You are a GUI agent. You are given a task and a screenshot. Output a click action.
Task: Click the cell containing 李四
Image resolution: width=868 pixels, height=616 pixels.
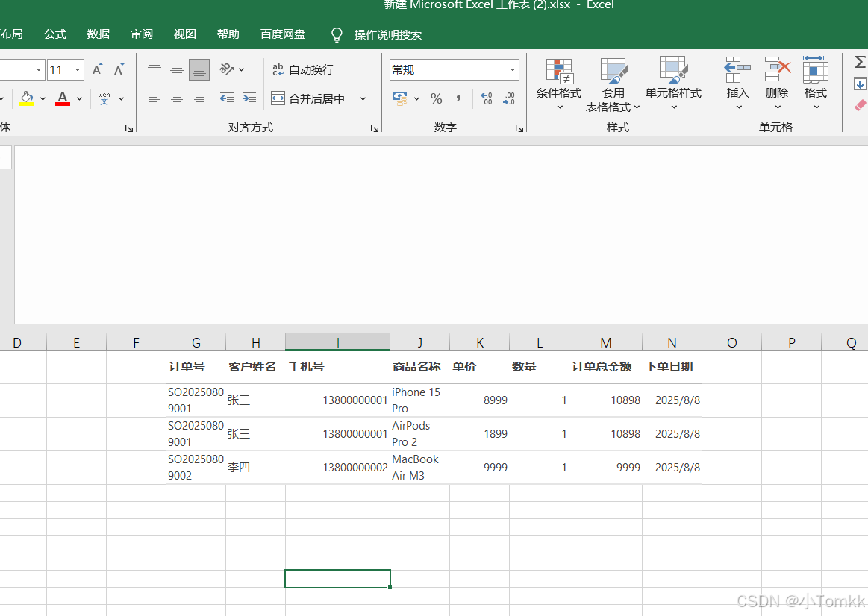256,468
